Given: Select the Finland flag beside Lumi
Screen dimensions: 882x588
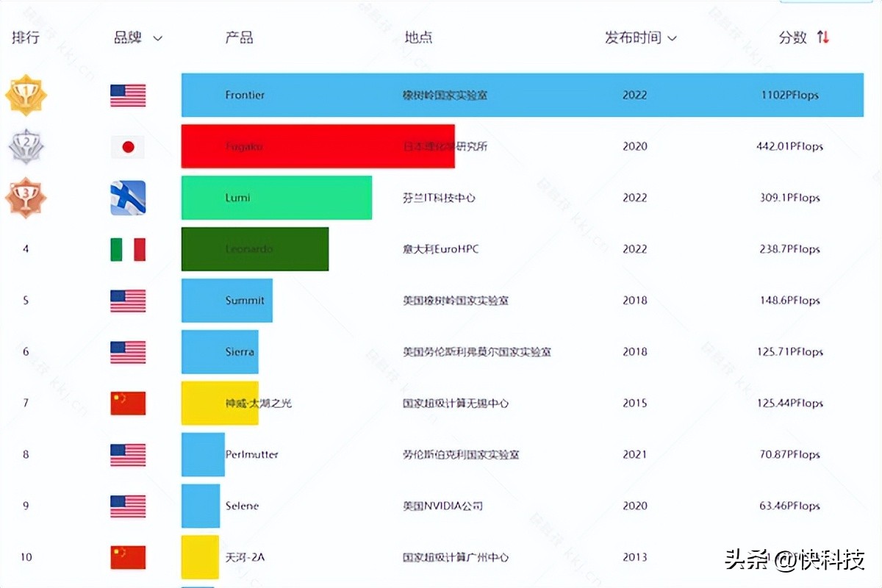Looking at the screenshot, I should (127, 198).
